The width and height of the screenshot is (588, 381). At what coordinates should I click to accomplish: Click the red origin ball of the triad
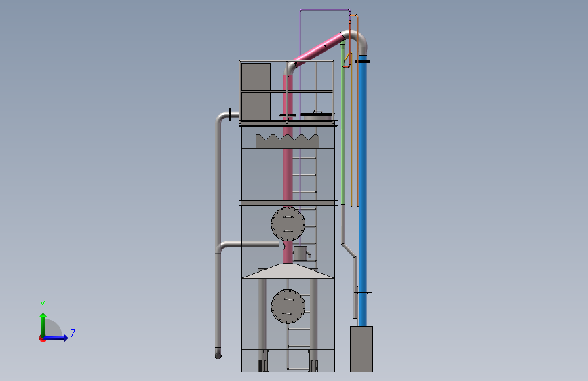(x=42, y=338)
